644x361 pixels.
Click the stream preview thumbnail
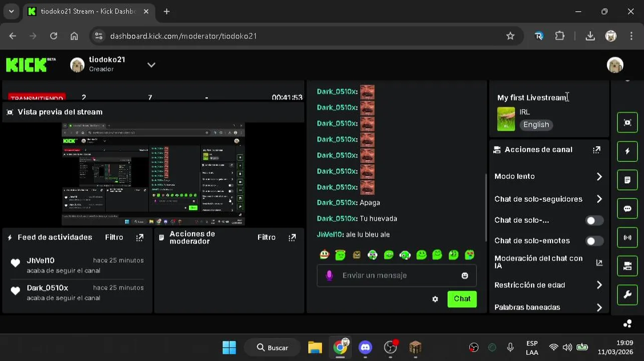tap(153, 174)
